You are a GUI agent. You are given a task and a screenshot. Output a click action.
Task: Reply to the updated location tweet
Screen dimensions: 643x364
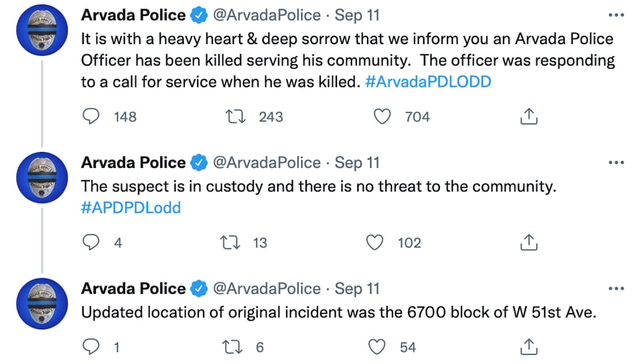pos(90,347)
